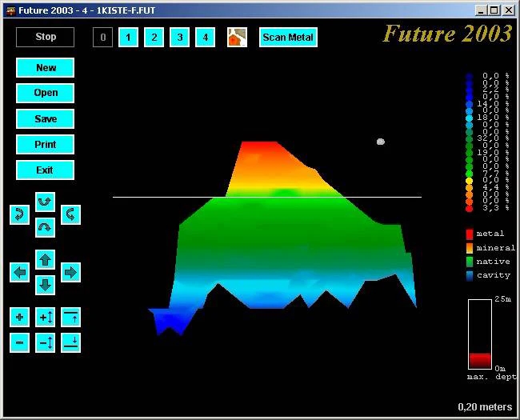This screenshot has width=520, height=420.
Task: Minimize the Future 2003 window
Action: [480, 10]
